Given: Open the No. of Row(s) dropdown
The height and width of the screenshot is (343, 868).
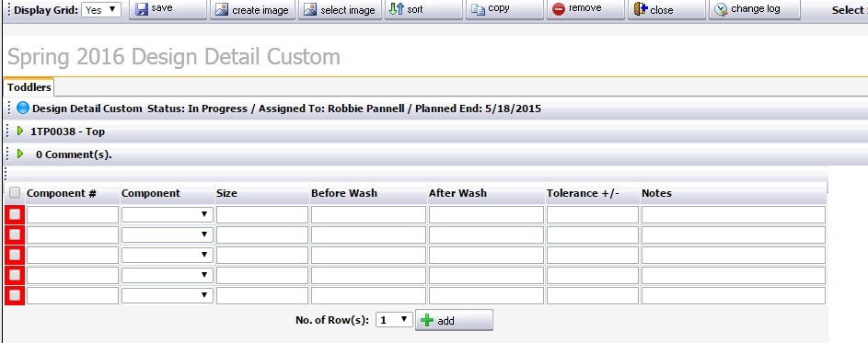Looking at the screenshot, I should point(394,319).
